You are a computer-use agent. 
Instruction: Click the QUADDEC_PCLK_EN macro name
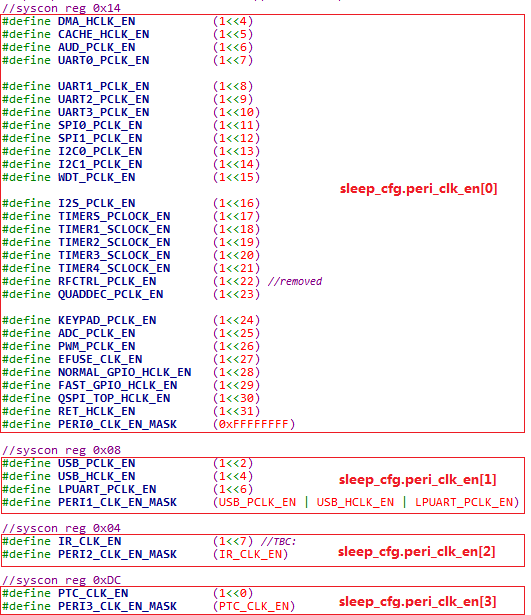tap(111, 294)
